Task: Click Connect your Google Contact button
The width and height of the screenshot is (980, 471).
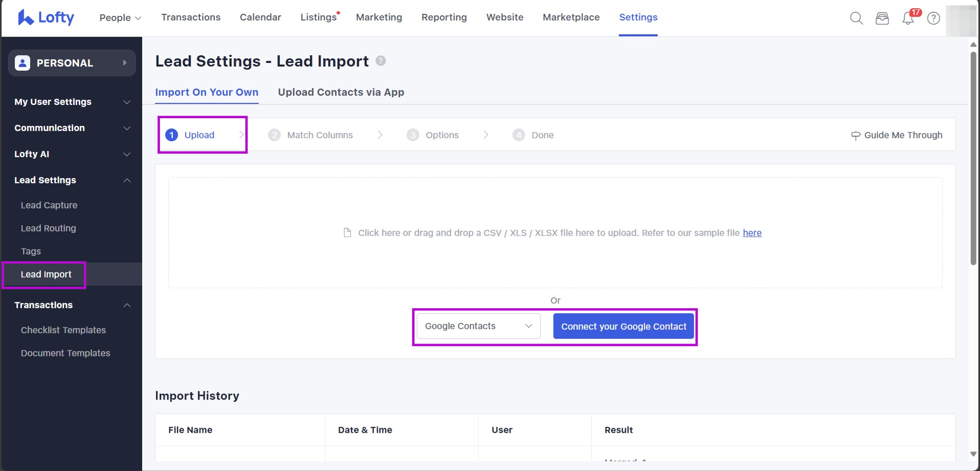Action: pyautogui.click(x=623, y=327)
